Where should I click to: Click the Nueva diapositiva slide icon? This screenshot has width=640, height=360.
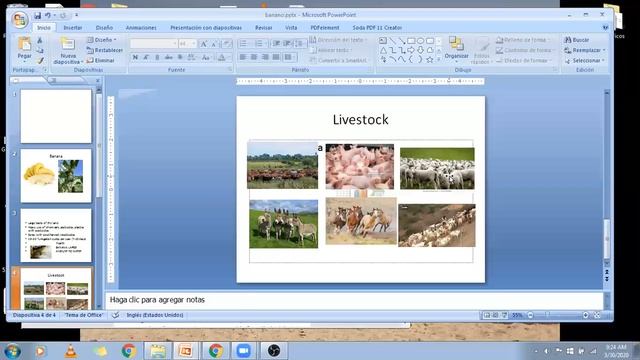pos(68,43)
